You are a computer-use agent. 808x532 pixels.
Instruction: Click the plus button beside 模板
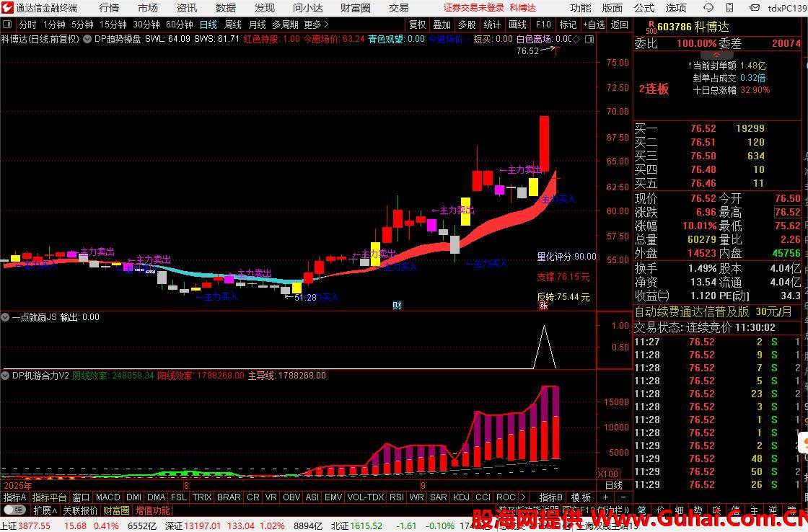[x=605, y=497]
